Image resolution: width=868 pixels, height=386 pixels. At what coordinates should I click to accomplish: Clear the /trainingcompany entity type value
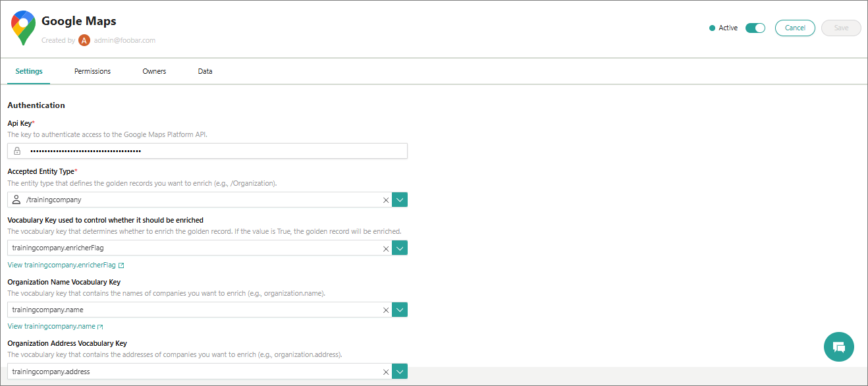[x=386, y=200]
